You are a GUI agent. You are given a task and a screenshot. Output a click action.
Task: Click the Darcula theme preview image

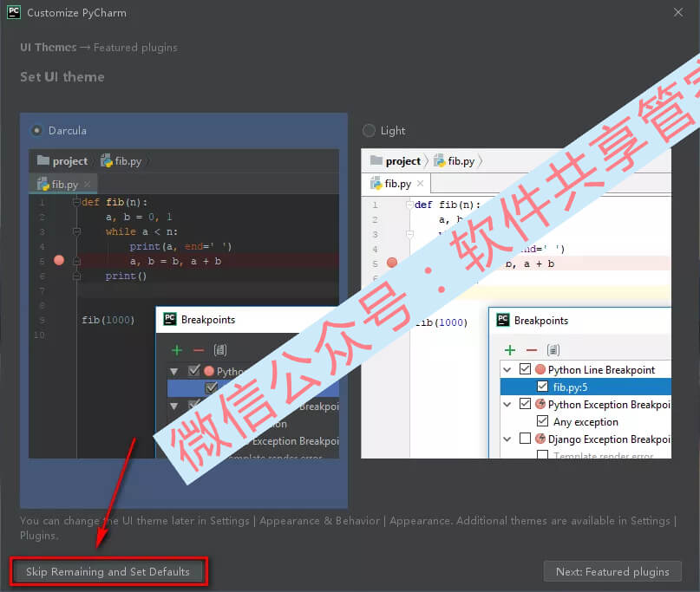click(184, 303)
